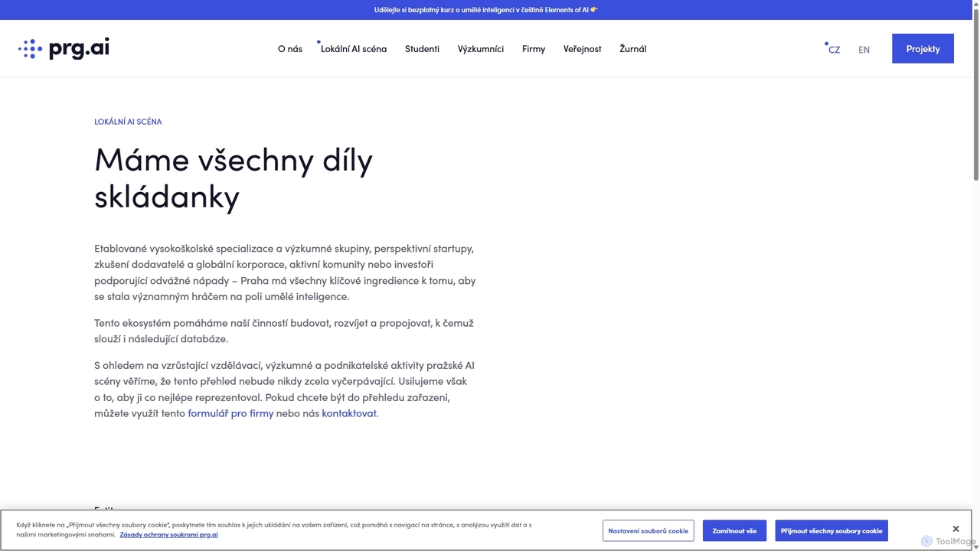Open the O nás menu
Viewport: 980px width, 551px height.
click(x=290, y=49)
